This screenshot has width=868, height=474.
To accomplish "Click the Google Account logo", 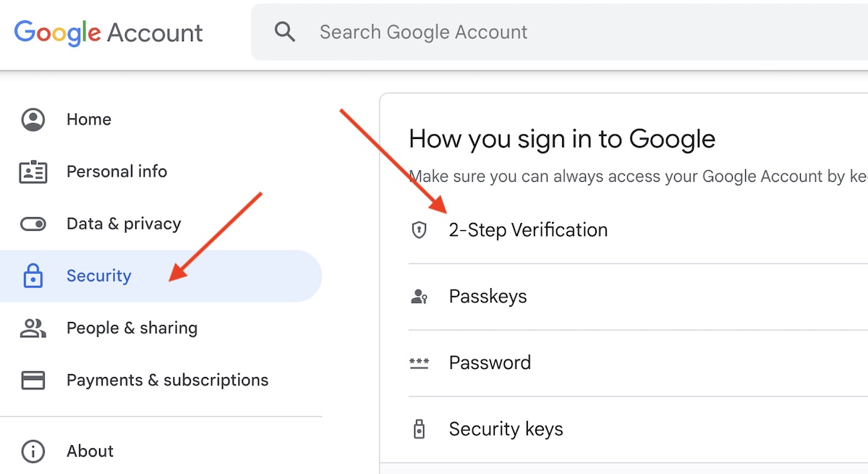I will [x=109, y=33].
